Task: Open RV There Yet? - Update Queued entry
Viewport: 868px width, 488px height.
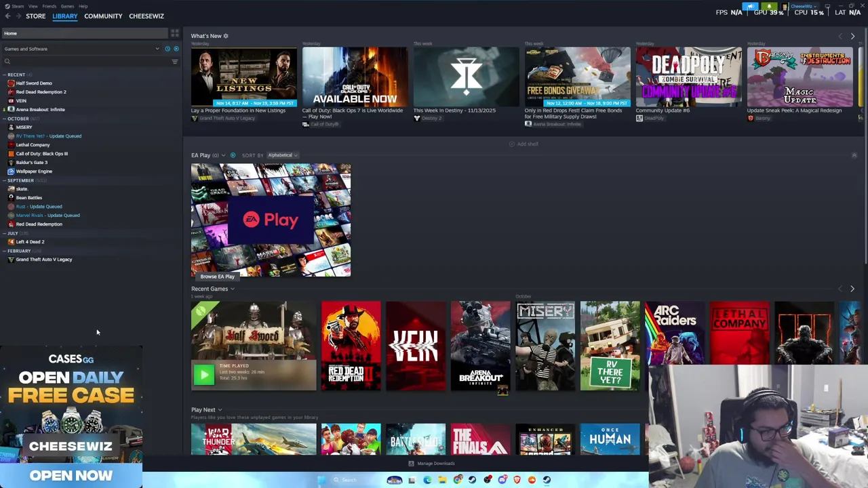Action: (x=48, y=136)
